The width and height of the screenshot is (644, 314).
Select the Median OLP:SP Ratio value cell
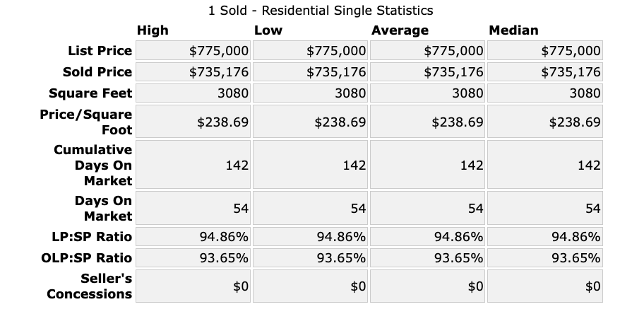tap(544, 257)
